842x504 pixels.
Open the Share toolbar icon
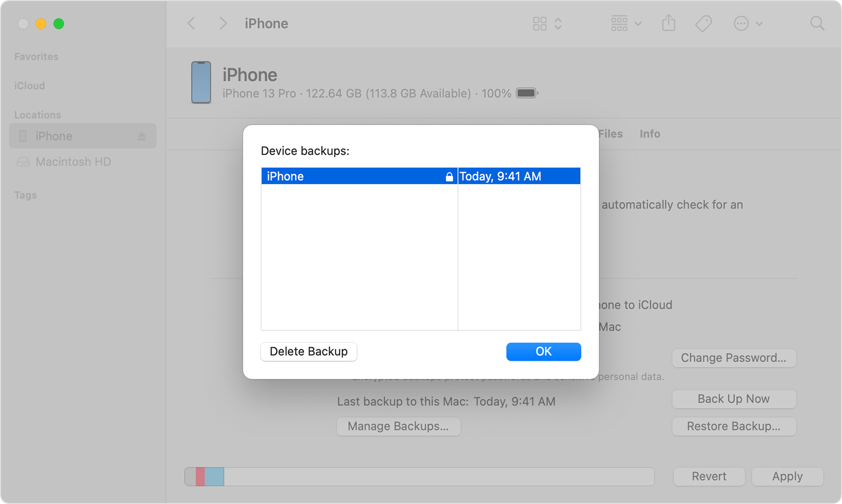pos(669,23)
